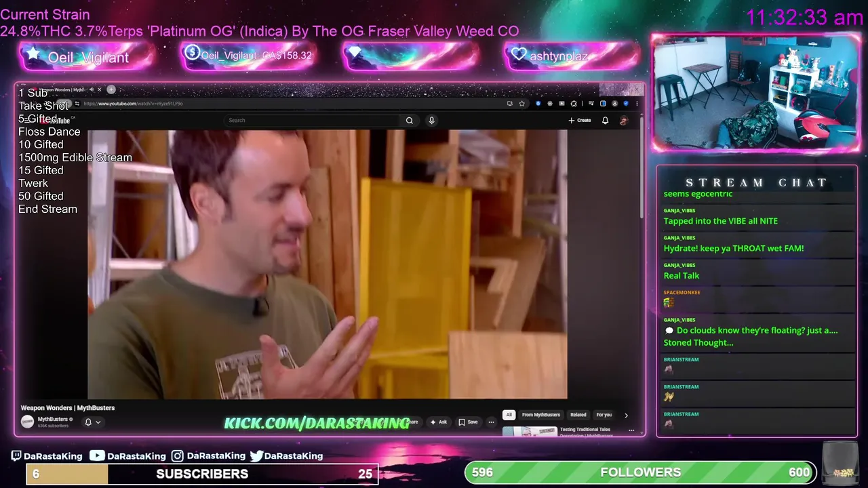Save the video with Save button
Image resolution: width=868 pixels, height=488 pixels.
point(468,422)
